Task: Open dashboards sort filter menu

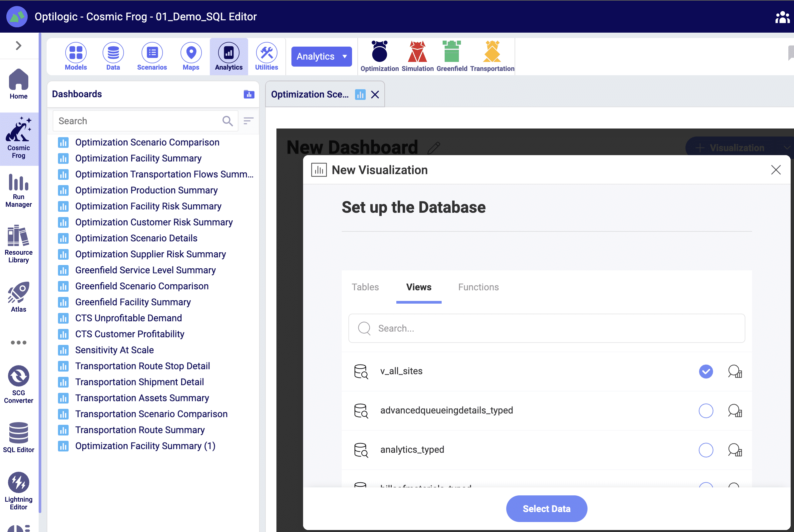Action: point(248,121)
